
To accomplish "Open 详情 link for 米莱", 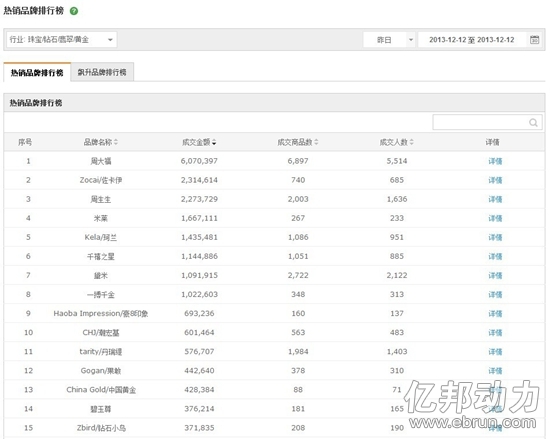I will (495, 218).
